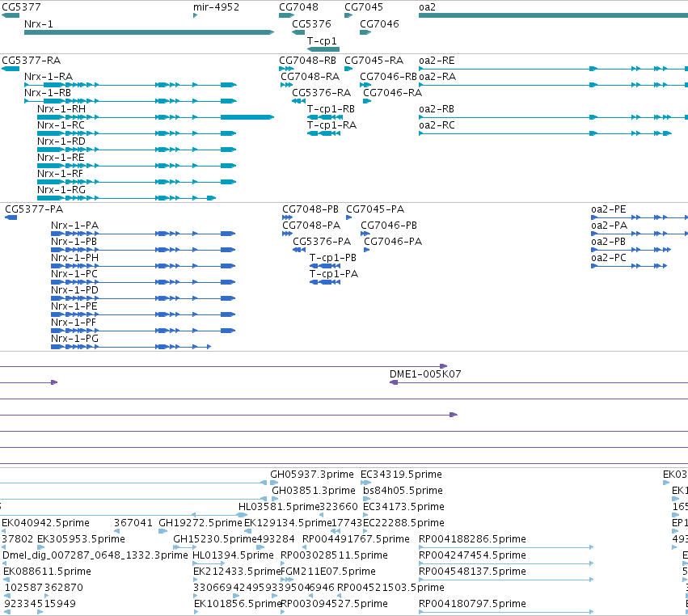The width and height of the screenshot is (688, 616).
Task: Click the CG7048-PB protein label
Action: 310,209
